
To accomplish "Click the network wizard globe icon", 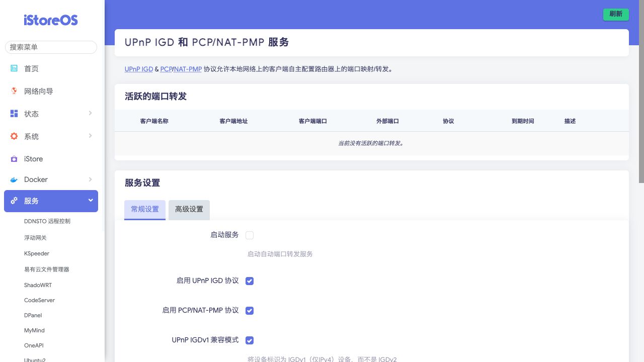I will 14,91.
